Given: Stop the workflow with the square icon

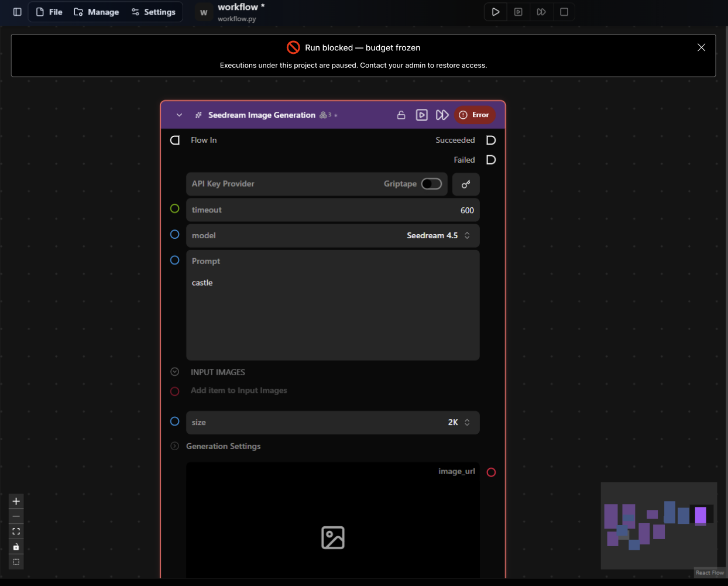Looking at the screenshot, I should (x=564, y=12).
